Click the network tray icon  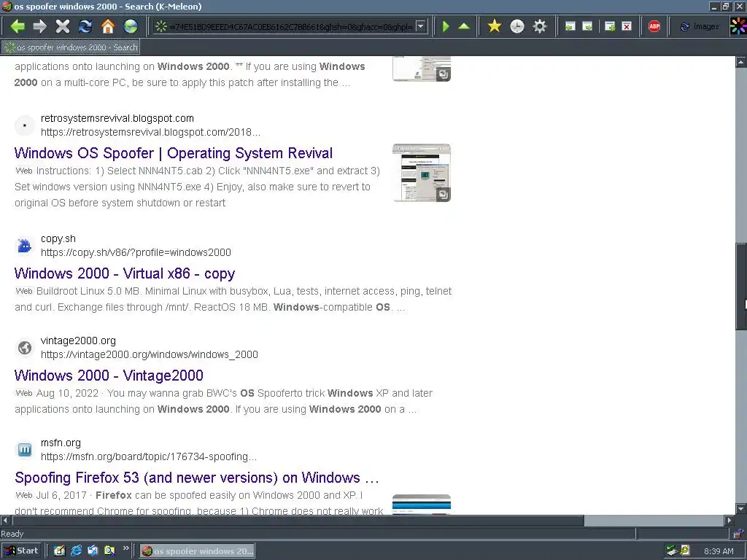(x=672, y=551)
